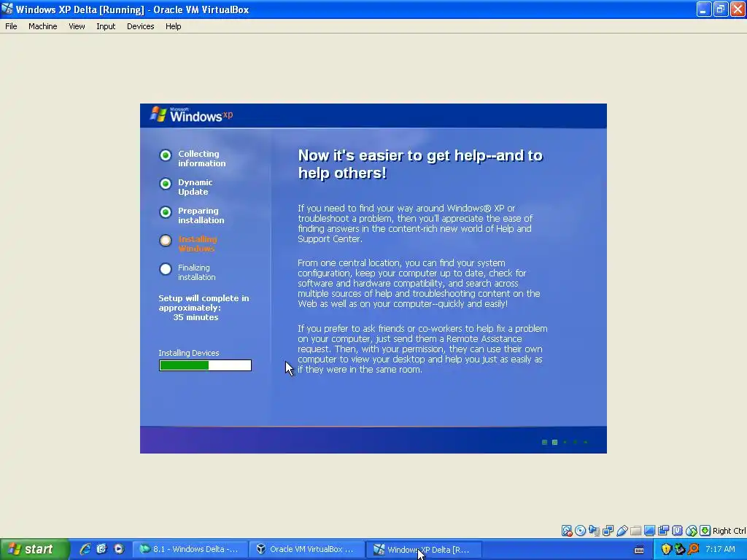The height and width of the screenshot is (560, 747).
Task: Click the on-screen keyboard tray icon
Action: [x=639, y=550]
